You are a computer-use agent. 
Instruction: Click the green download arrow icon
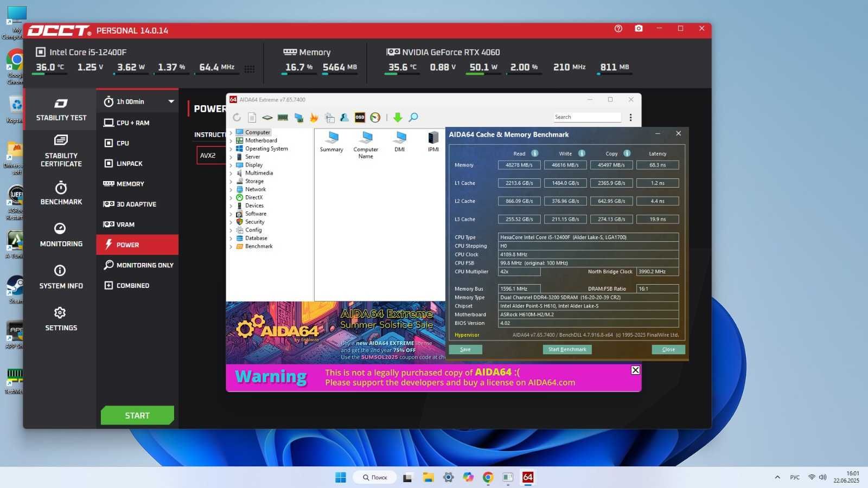398,117
